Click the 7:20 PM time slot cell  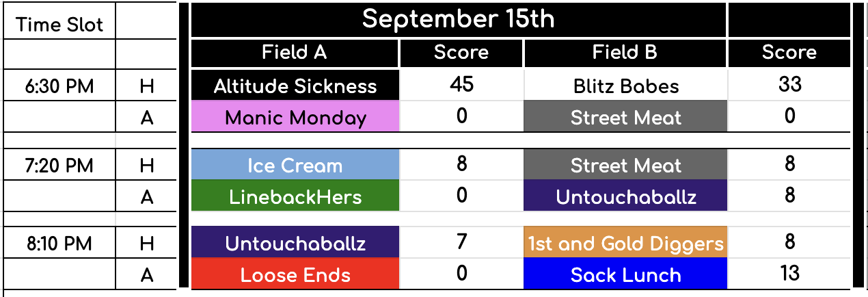[59, 166]
